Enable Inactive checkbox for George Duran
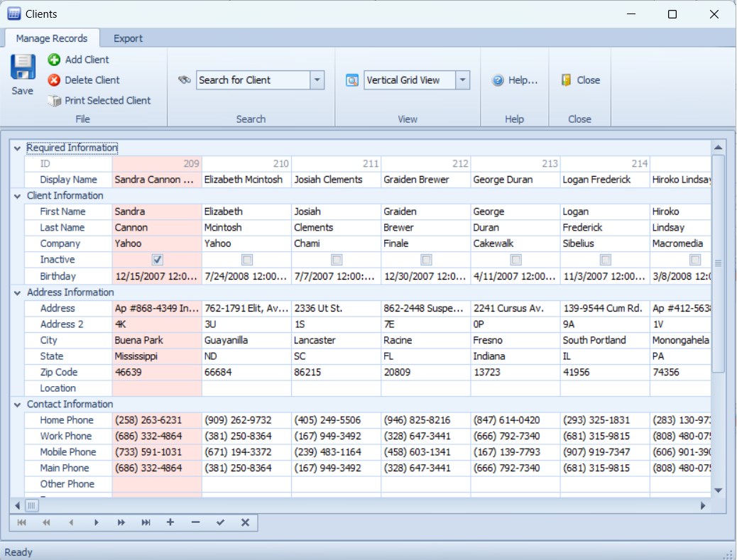 (x=515, y=260)
